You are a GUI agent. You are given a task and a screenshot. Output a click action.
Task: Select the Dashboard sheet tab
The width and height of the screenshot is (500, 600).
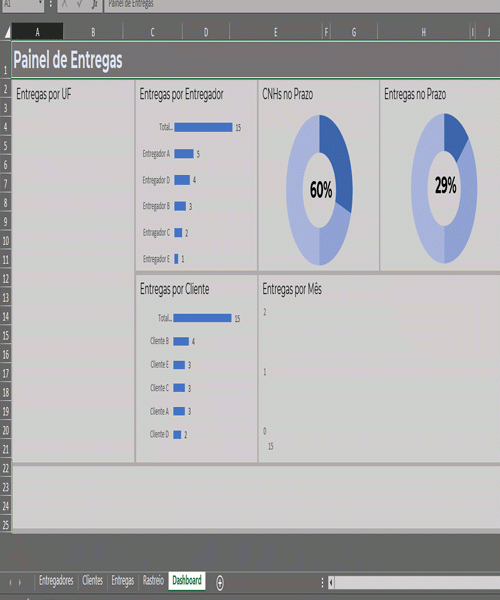pyautogui.click(x=187, y=581)
